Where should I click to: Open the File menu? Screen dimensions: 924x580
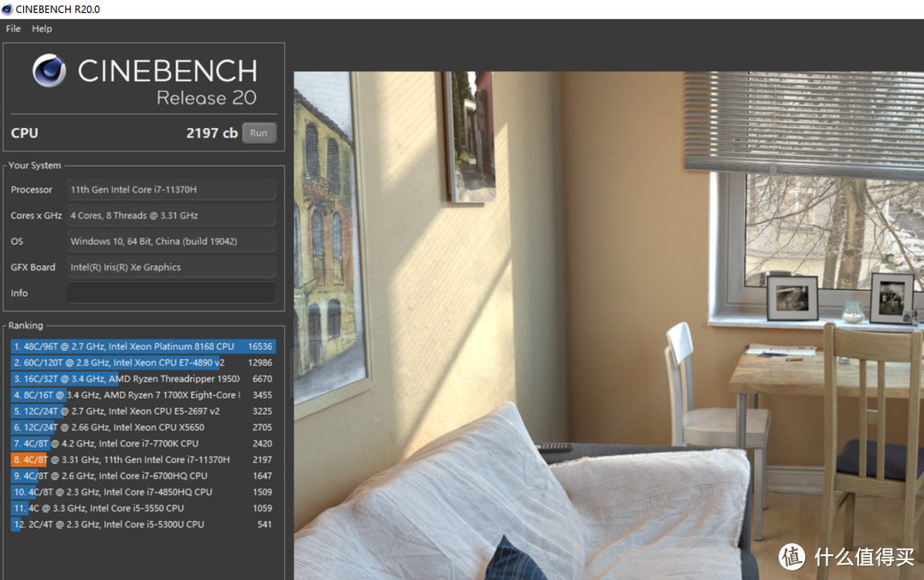point(13,28)
